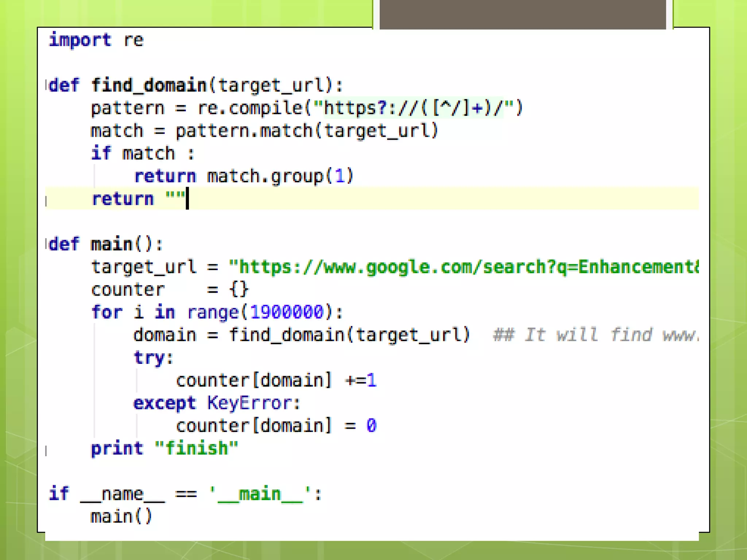Place cursor on the import re line

97,40
